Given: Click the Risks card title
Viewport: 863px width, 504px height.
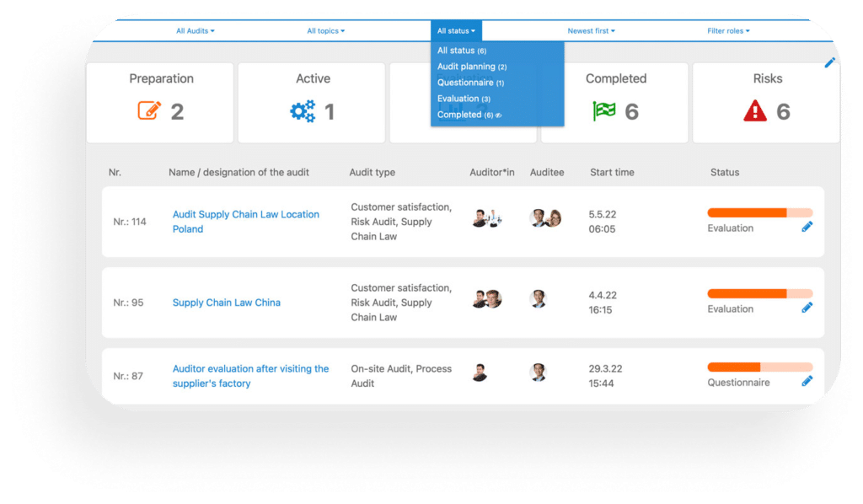Looking at the screenshot, I should (x=768, y=78).
